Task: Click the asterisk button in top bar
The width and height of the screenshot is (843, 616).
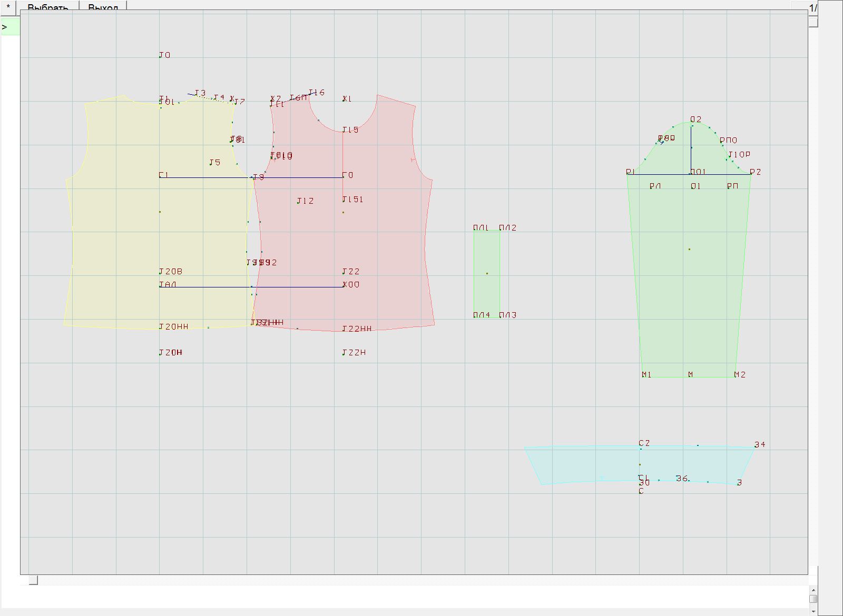Action: (8, 6)
